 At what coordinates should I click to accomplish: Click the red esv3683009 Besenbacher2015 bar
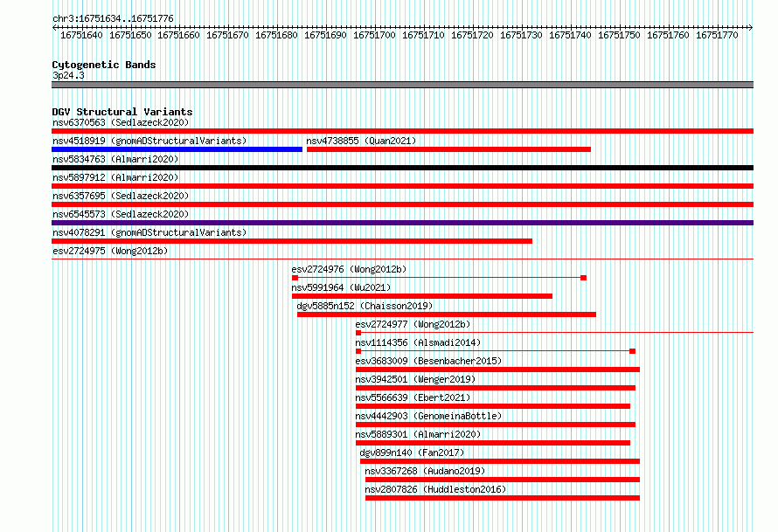click(497, 370)
